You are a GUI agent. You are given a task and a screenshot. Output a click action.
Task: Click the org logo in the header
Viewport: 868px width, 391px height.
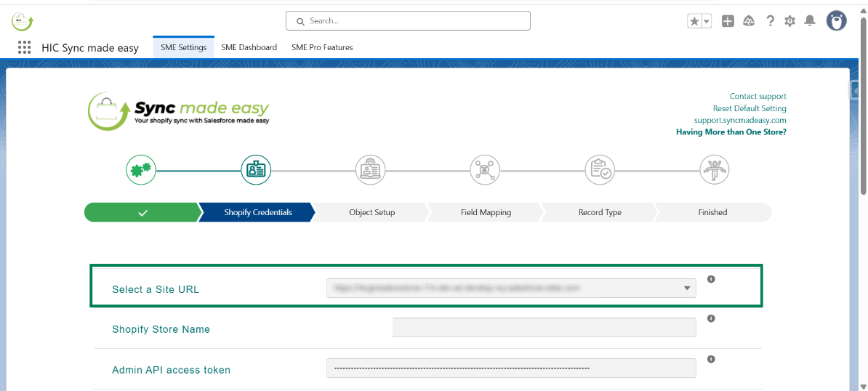23,21
